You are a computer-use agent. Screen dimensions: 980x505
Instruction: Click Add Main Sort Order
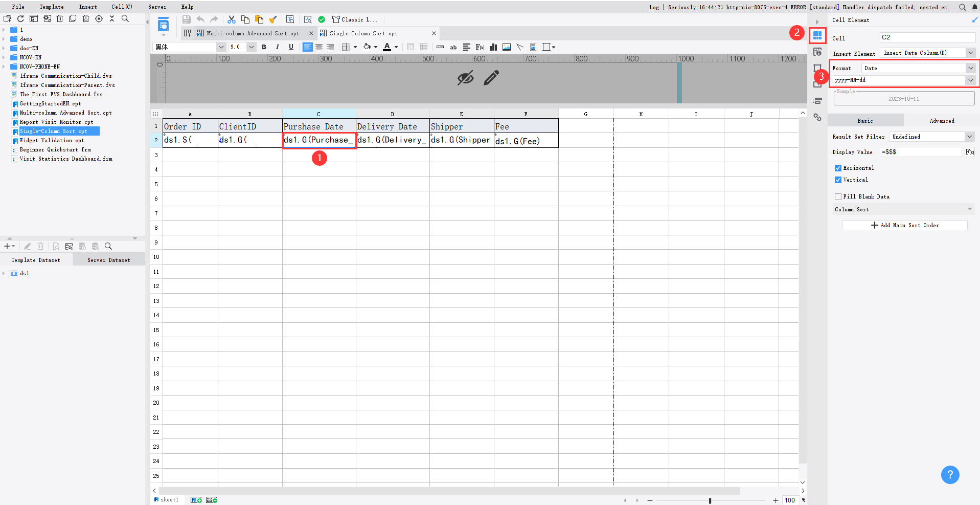[x=904, y=225]
